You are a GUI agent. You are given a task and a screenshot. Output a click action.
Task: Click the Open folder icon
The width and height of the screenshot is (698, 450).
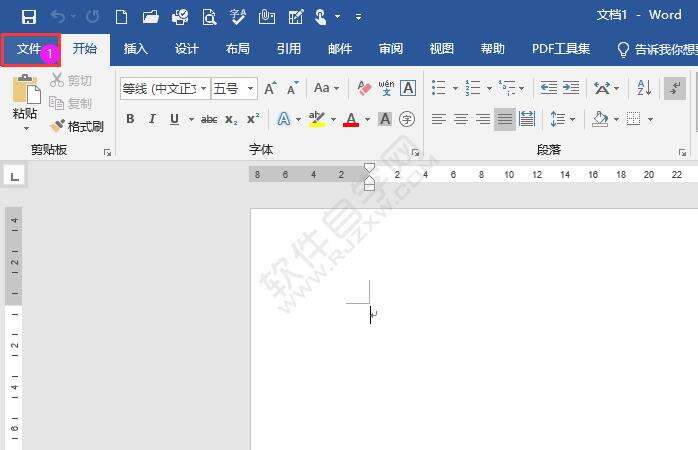coord(150,17)
